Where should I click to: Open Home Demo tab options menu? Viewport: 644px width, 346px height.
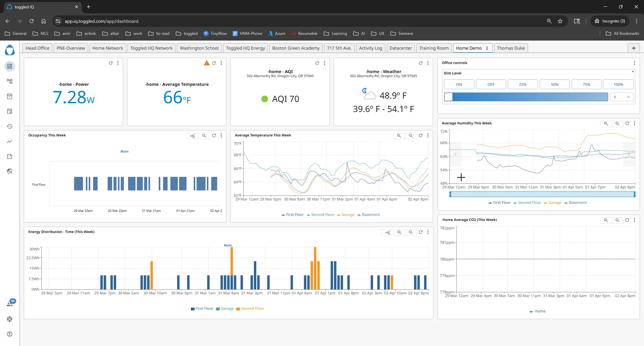point(487,48)
